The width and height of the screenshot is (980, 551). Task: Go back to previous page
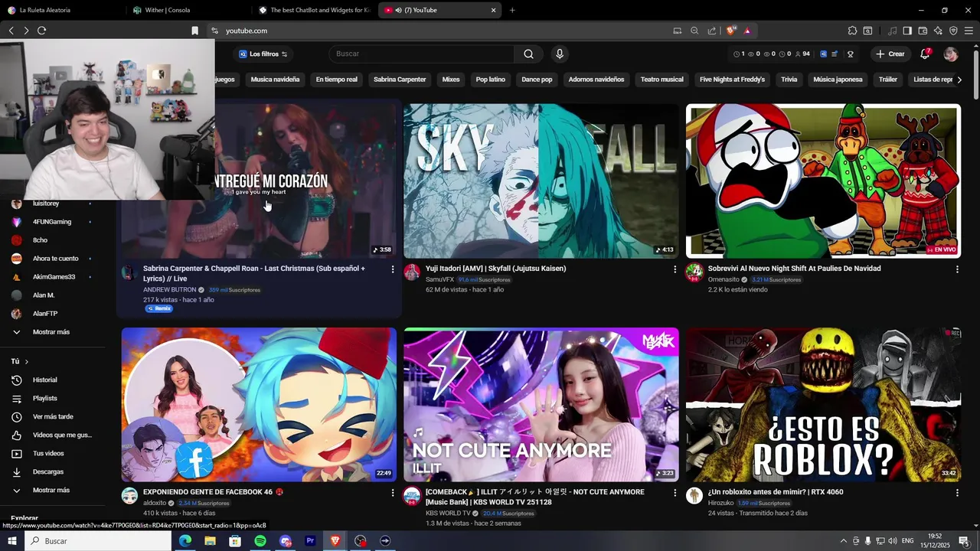coord(11,31)
